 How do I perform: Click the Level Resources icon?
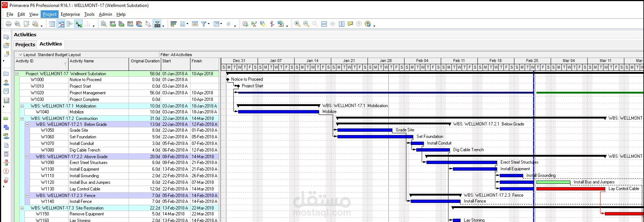click(254, 24)
